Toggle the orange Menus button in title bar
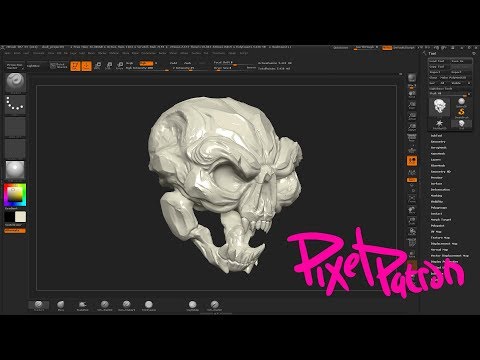Image resolution: width=480 pixels, height=360 pixels. (x=387, y=48)
